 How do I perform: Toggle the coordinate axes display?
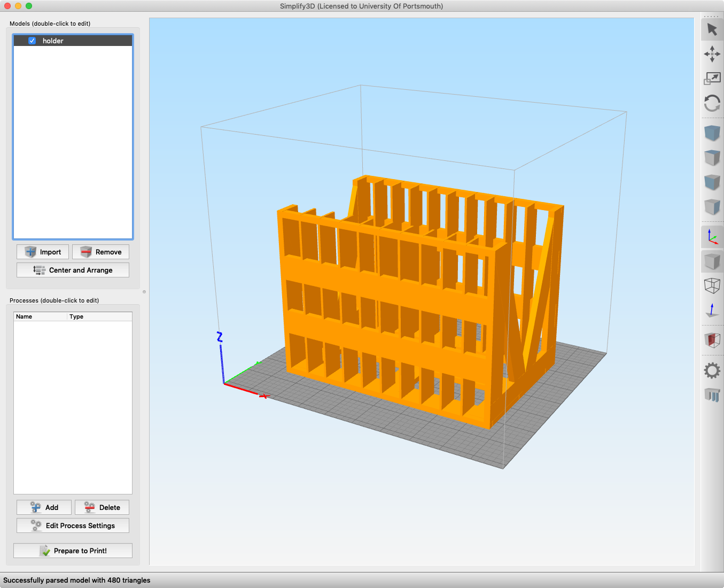click(712, 236)
